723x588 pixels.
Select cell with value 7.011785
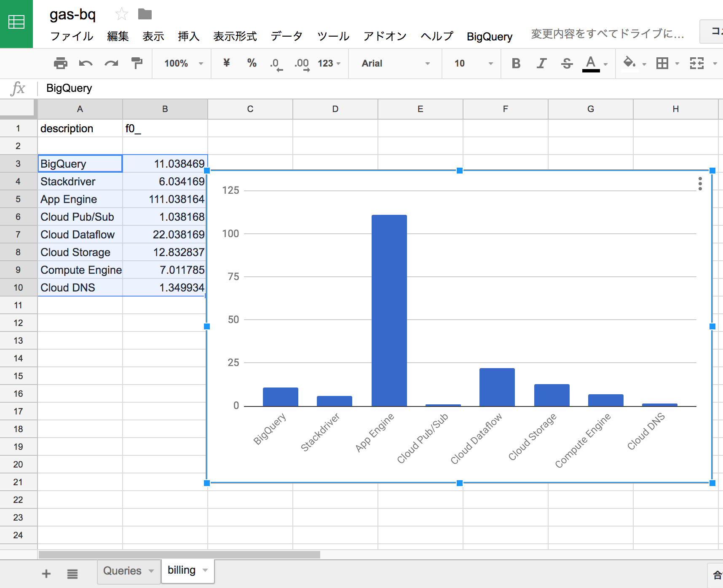[165, 270]
